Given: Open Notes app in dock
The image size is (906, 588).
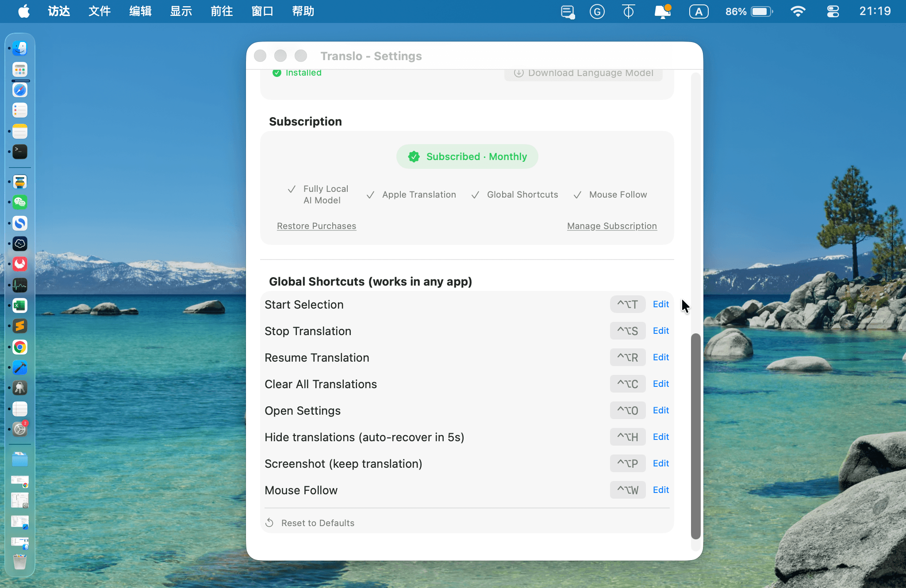Looking at the screenshot, I should pos(20,131).
